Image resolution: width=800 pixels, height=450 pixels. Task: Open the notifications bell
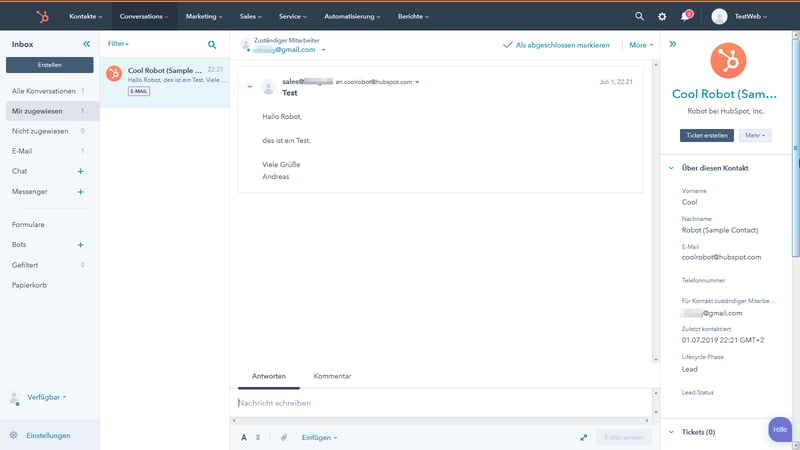click(x=686, y=16)
